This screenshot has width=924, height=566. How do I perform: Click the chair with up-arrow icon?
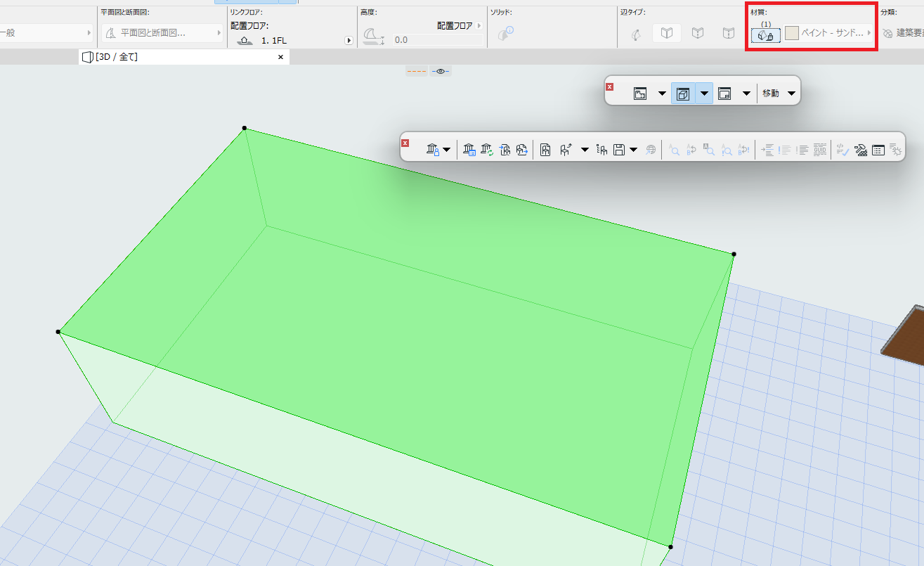click(x=566, y=149)
